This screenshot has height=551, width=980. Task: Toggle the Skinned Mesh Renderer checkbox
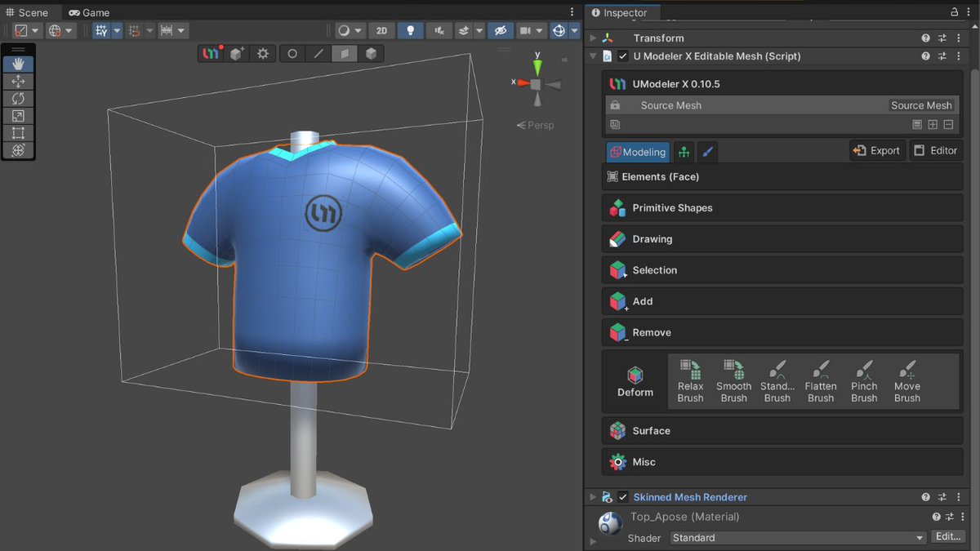click(x=623, y=497)
